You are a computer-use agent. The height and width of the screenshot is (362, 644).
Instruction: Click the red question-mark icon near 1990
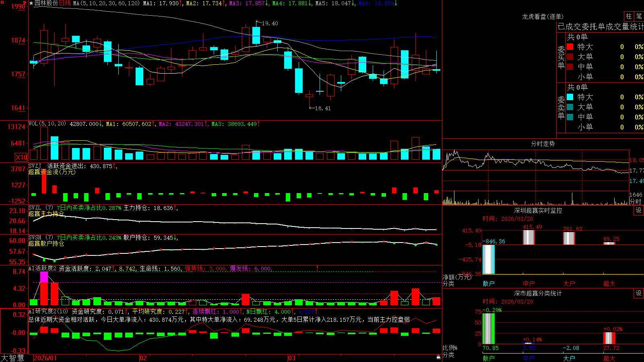point(25,3)
